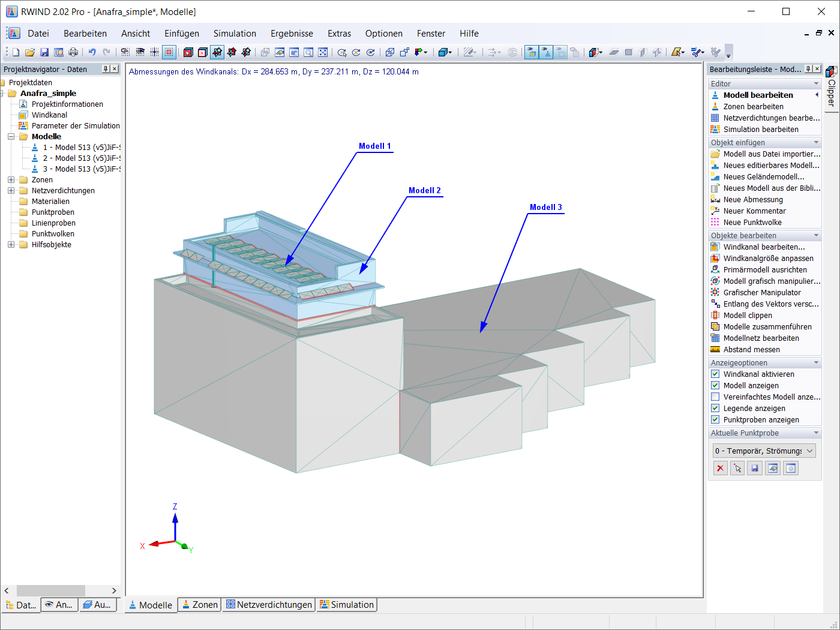Image resolution: width=840 pixels, height=630 pixels.
Task: Switch to the Netzverdichtungen bottom tab
Action: pyautogui.click(x=269, y=605)
